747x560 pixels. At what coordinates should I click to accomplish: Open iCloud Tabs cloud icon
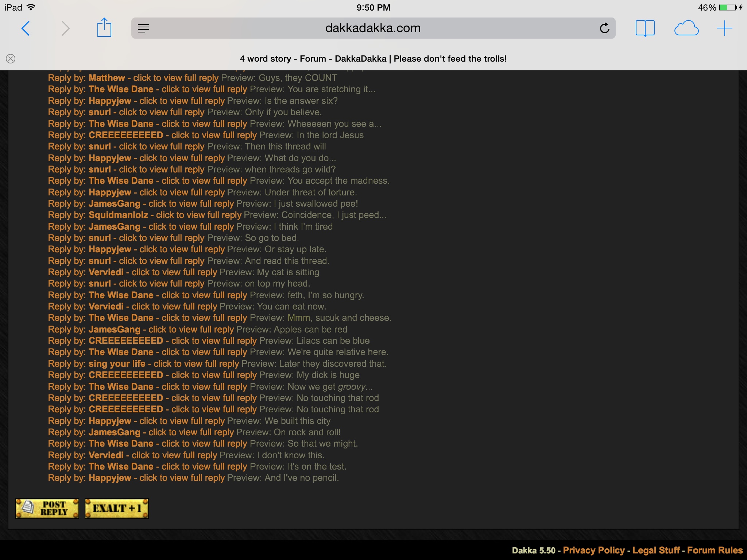[x=686, y=28]
